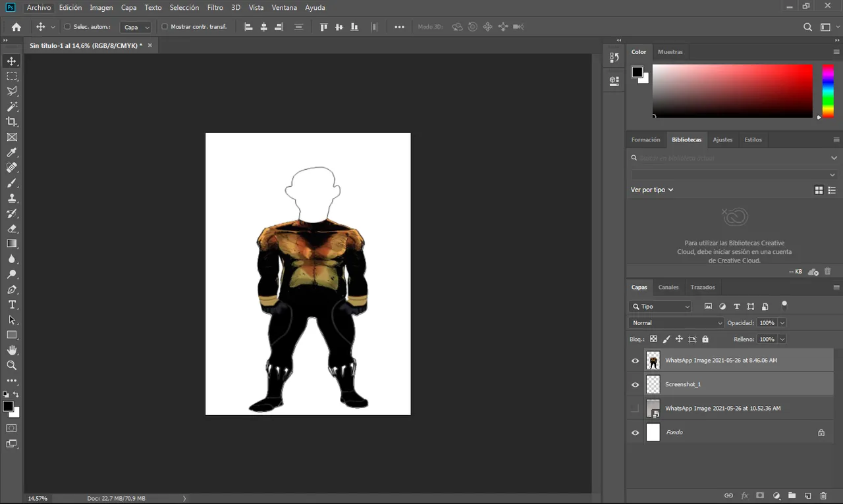Image resolution: width=843 pixels, height=504 pixels.
Task: Select the Move tool
Action: click(x=12, y=61)
